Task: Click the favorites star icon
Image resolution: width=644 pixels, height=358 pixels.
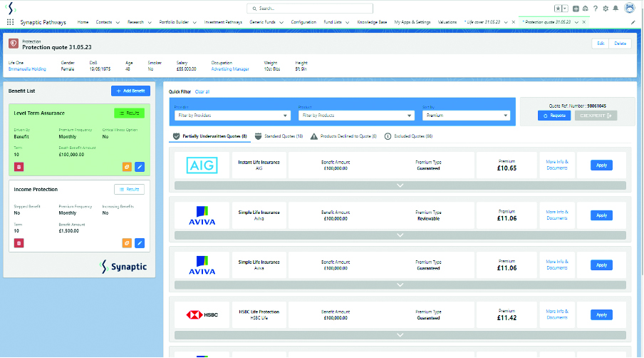Action: [x=558, y=9]
